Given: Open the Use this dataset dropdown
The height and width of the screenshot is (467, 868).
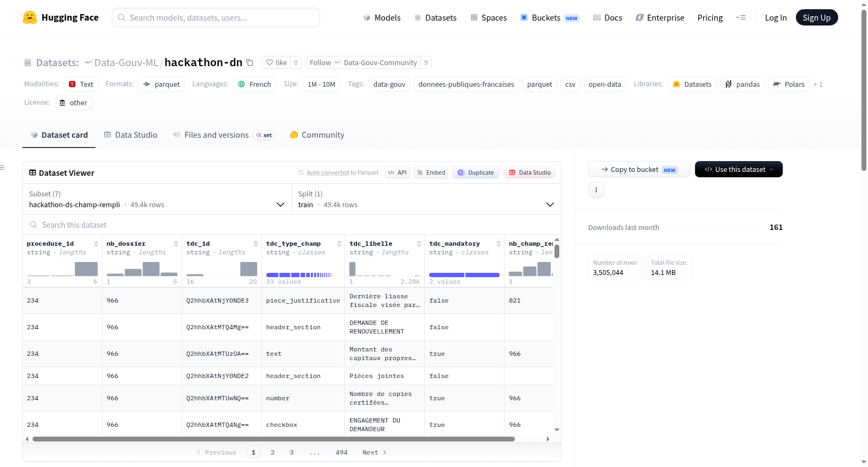Looking at the screenshot, I should (739, 169).
